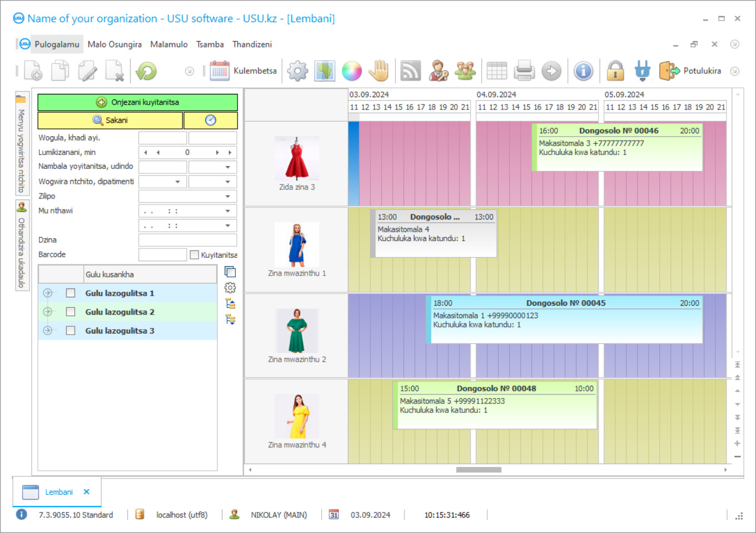
Task: Open the Nambala yoyitanitsa udindo dropdown
Action: point(228,167)
